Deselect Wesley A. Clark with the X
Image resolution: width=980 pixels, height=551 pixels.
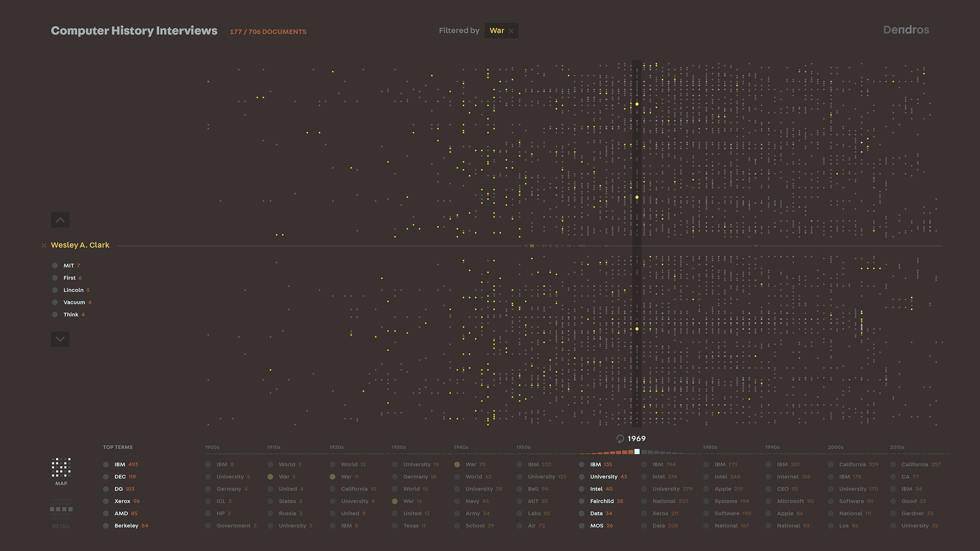(44, 245)
